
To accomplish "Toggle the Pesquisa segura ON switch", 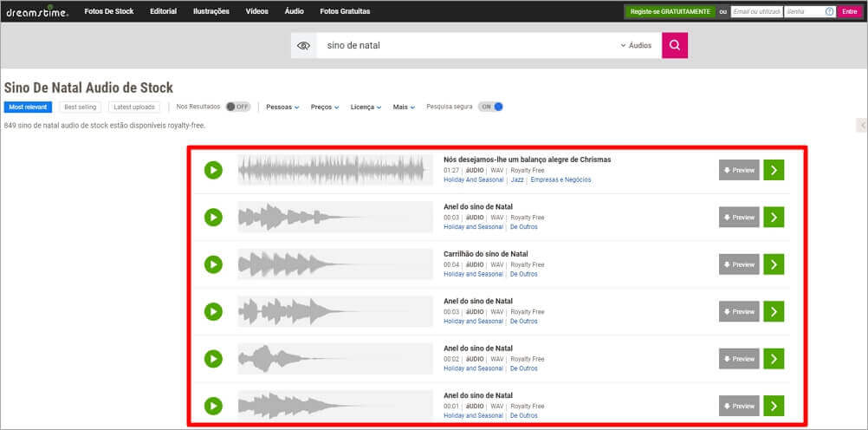I will 491,107.
